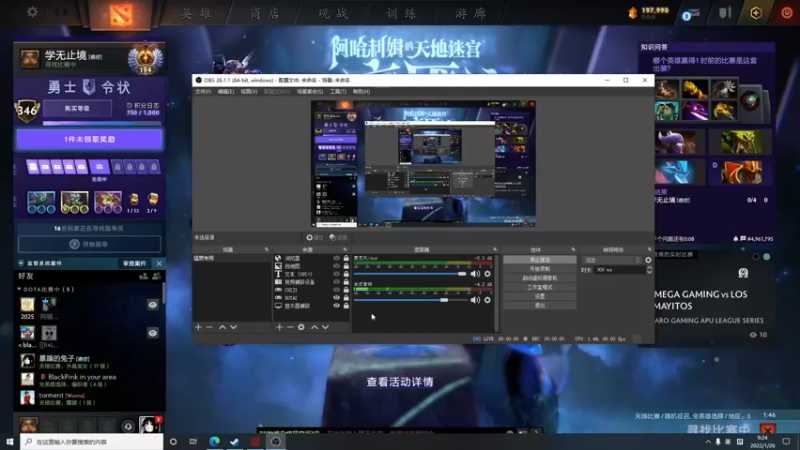The height and width of the screenshot is (450, 800).
Task: Move source down in the sources list
Action: [325, 327]
